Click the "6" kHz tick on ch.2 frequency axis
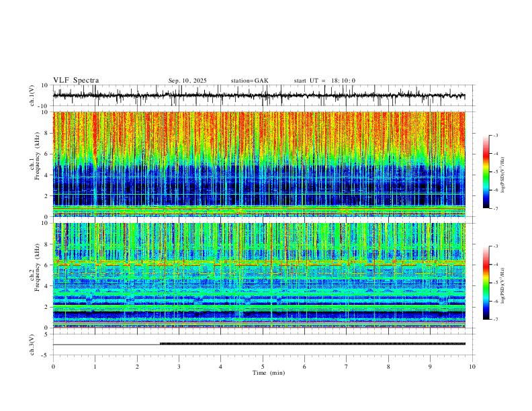The width and height of the screenshot is (532, 411). 47,265
